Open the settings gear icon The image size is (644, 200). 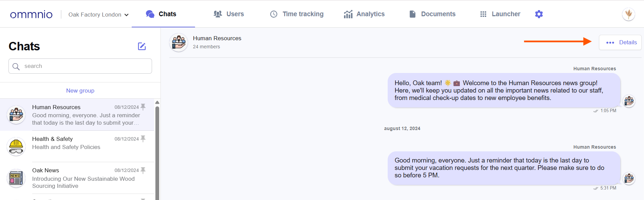539,14
